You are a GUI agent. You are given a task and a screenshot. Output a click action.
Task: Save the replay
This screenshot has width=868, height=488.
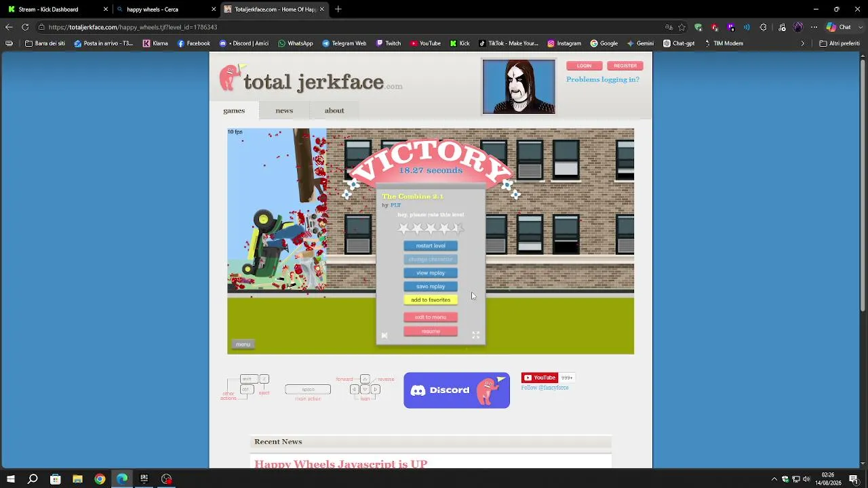[431, 286]
